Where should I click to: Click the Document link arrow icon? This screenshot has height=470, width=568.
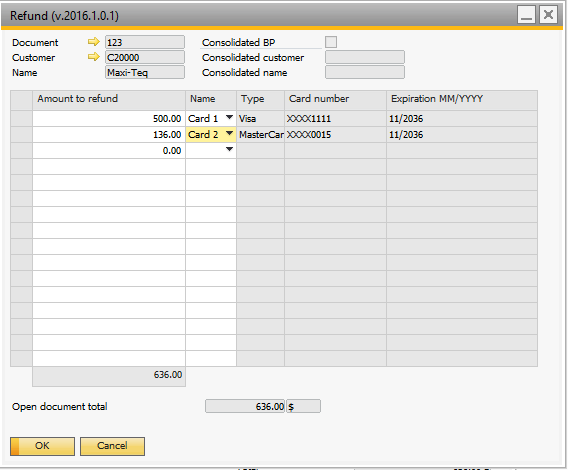[93, 42]
